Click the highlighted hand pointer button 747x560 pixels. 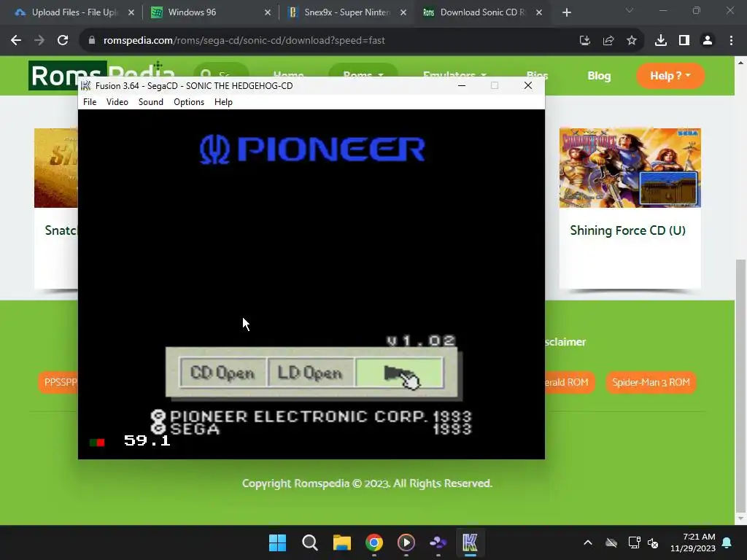click(x=399, y=373)
